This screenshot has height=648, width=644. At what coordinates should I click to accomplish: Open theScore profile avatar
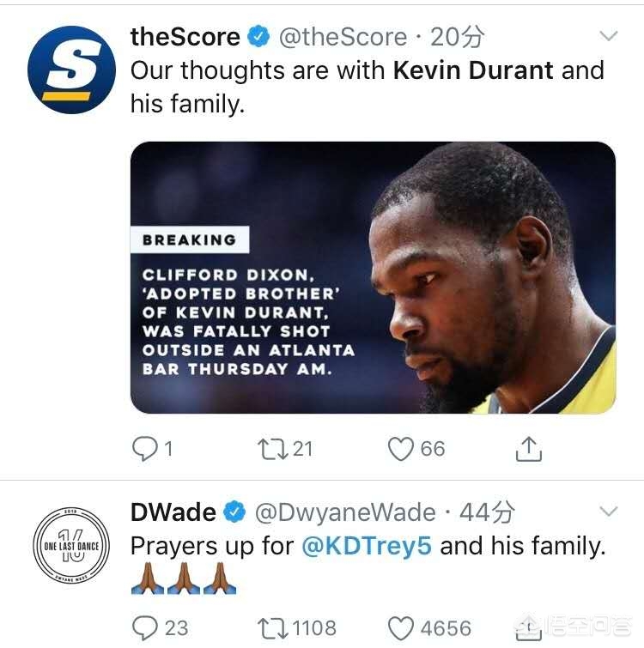pyautogui.click(x=71, y=70)
